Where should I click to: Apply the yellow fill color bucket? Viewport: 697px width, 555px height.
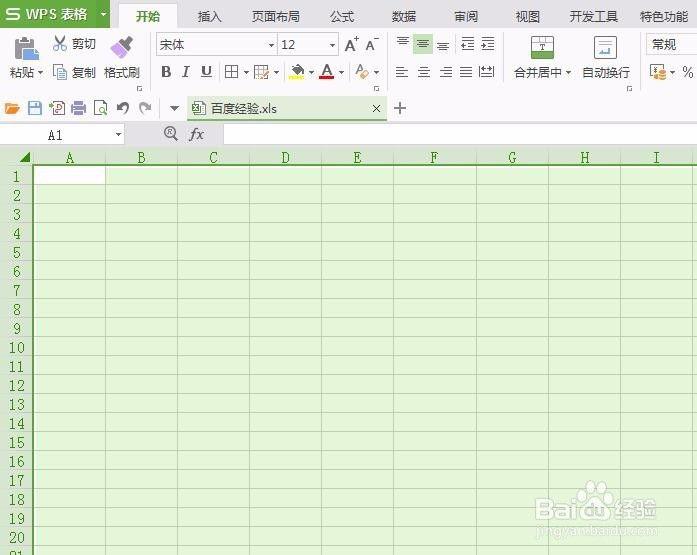296,72
